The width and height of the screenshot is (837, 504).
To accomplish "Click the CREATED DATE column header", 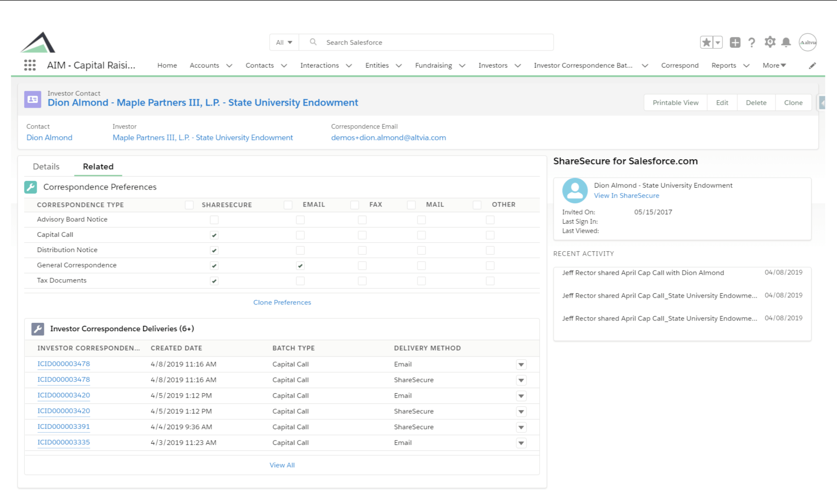I will click(176, 348).
